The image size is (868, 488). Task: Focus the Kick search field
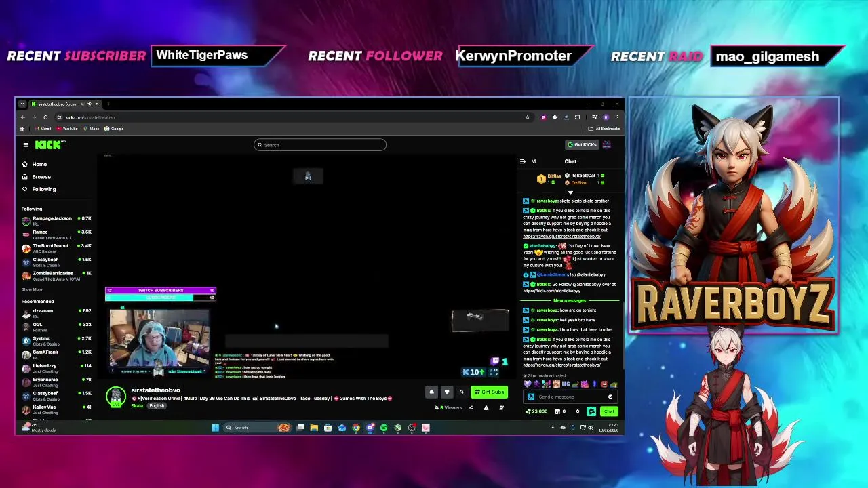[x=320, y=145]
